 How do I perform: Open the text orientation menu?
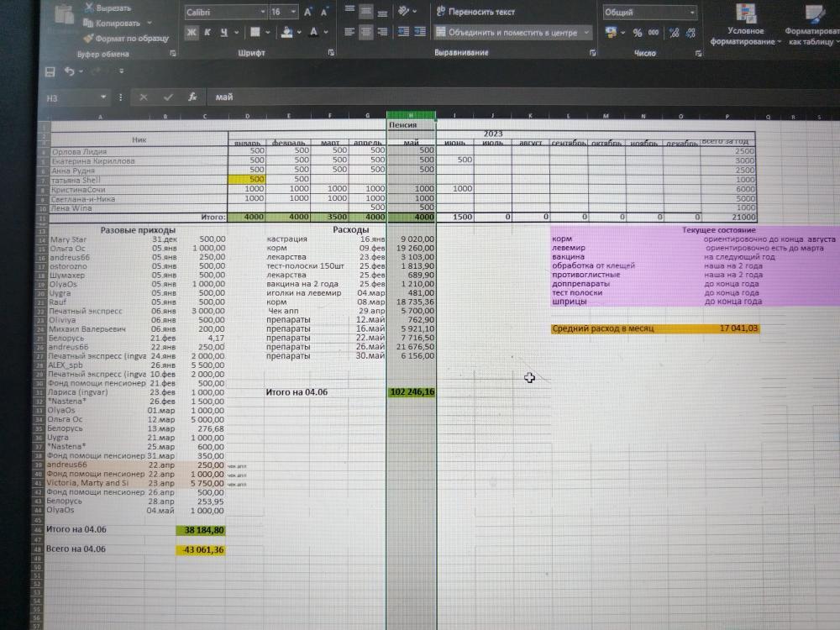[407, 11]
